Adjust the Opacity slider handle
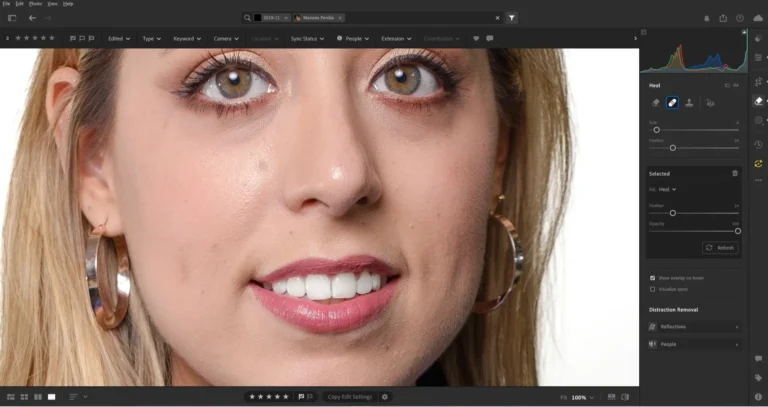768x407 pixels. click(738, 231)
